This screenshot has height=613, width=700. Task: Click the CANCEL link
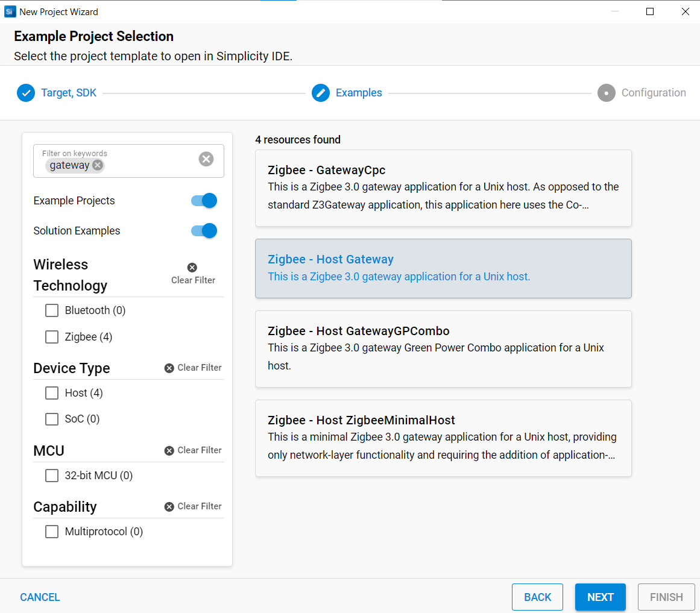40,597
